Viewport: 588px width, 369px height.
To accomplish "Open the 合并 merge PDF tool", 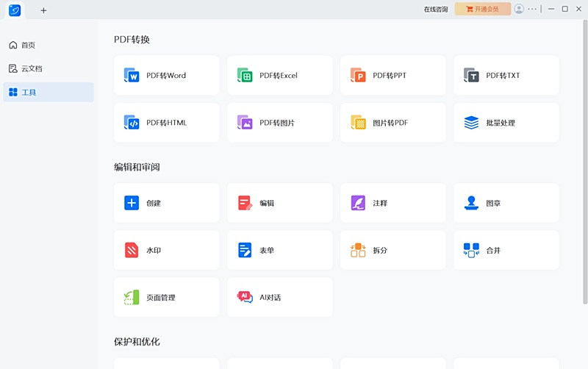I will click(506, 251).
